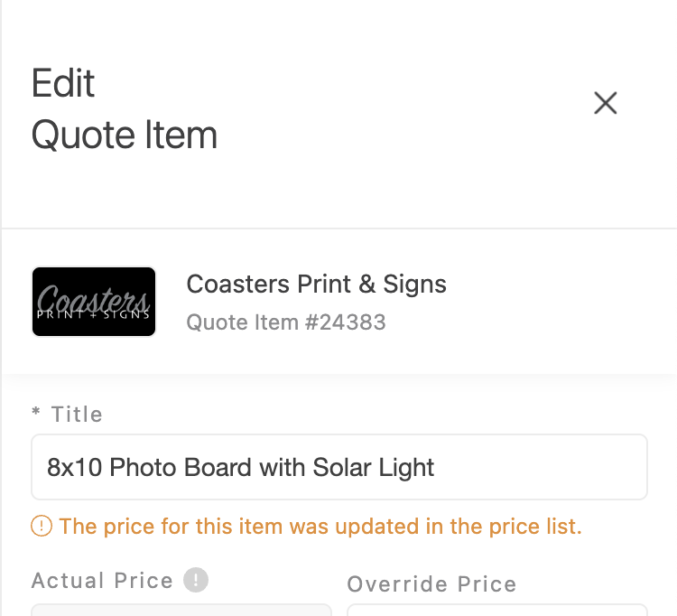The width and height of the screenshot is (677, 616).
Task: Click the Actual Price label
Action: (x=102, y=581)
